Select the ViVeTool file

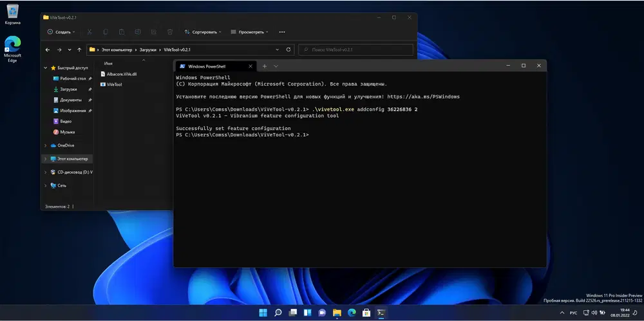coord(111,84)
